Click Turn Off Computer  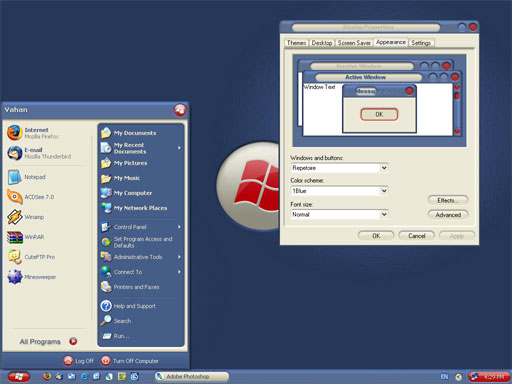click(129, 361)
